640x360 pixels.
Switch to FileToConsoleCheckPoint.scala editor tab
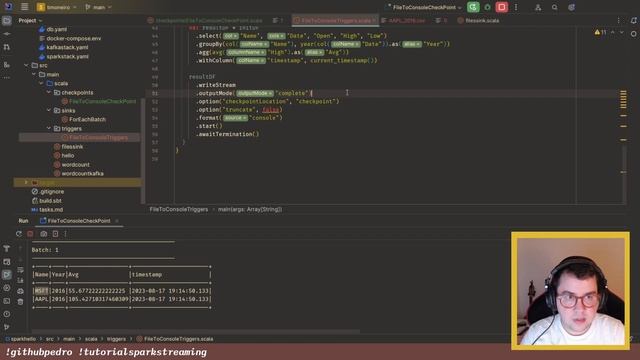click(206, 20)
